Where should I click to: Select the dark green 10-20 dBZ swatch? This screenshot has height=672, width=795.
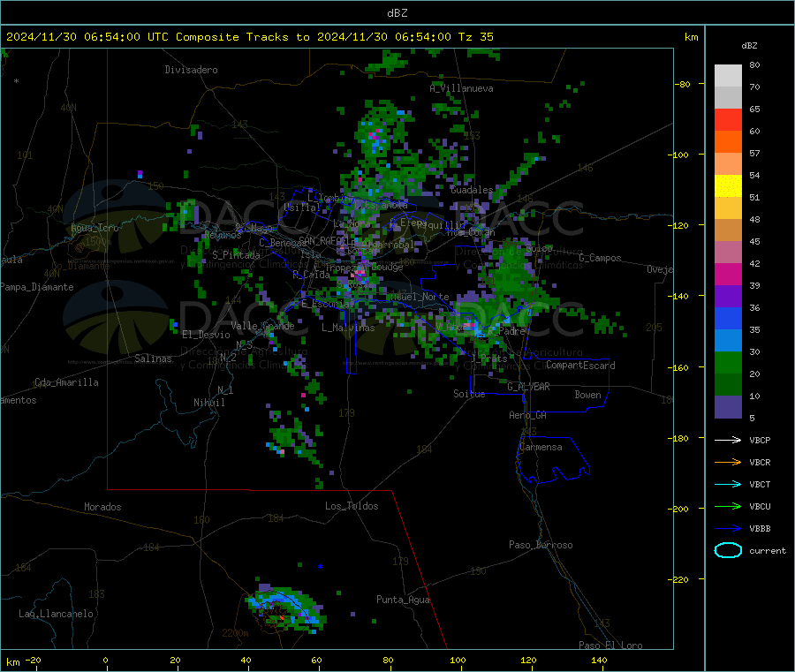pos(728,385)
